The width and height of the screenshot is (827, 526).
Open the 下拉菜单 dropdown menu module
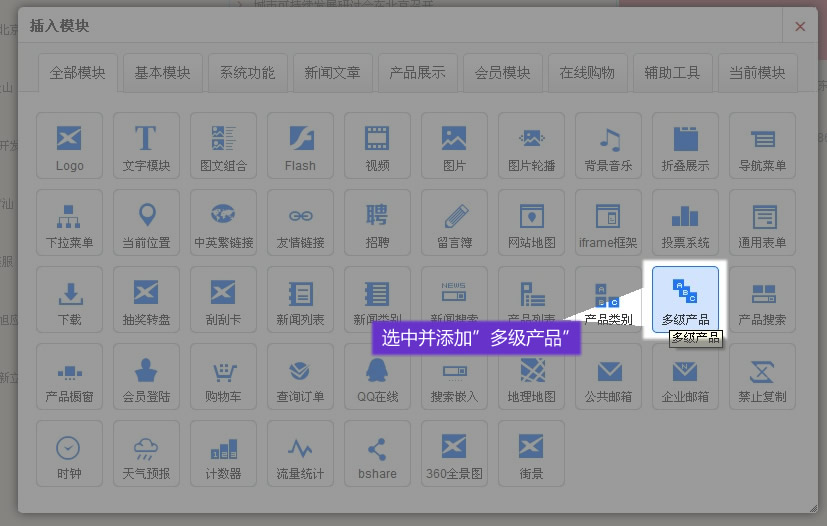(69, 222)
